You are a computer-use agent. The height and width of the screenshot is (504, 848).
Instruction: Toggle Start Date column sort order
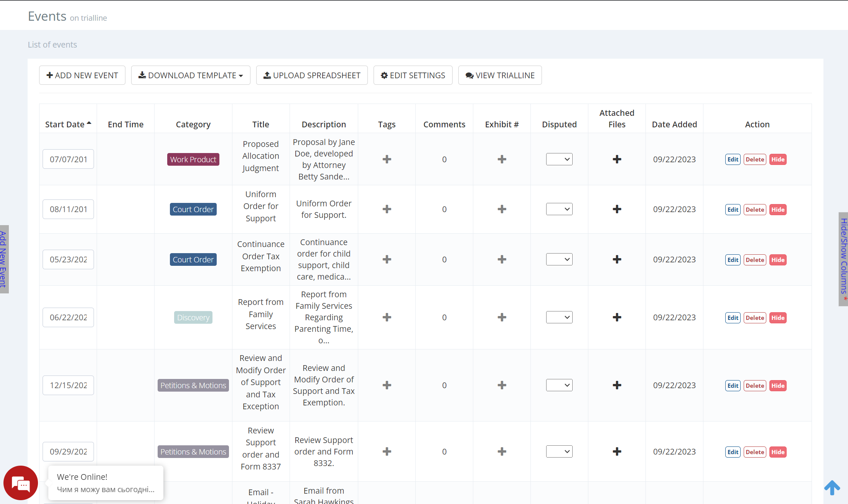(68, 124)
